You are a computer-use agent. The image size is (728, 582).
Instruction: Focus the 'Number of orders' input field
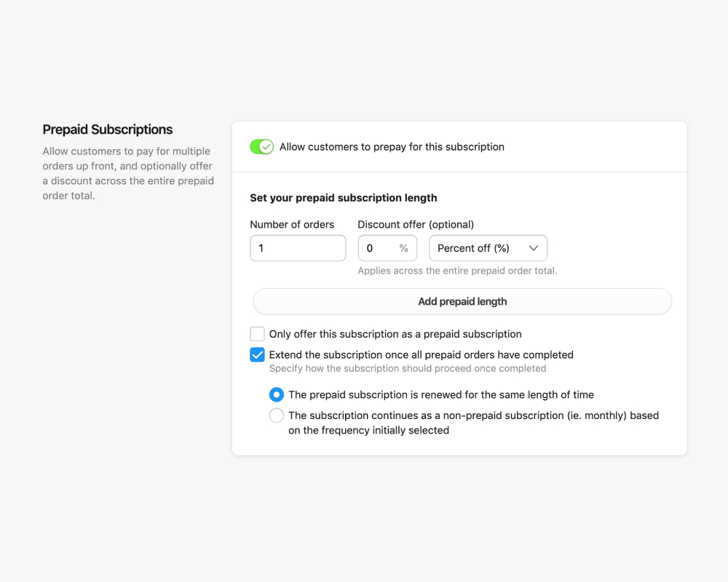pos(298,248)
